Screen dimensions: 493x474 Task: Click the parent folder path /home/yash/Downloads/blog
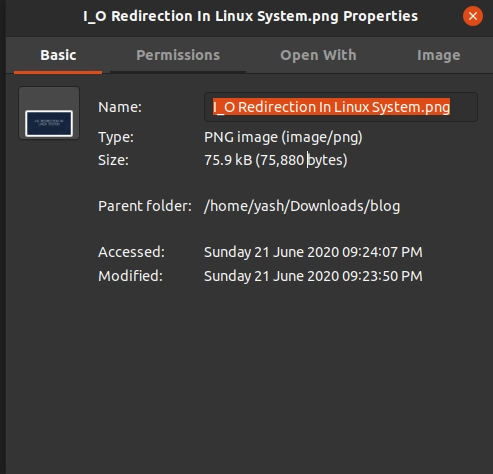pyautogui.click(x=302, y=206)
